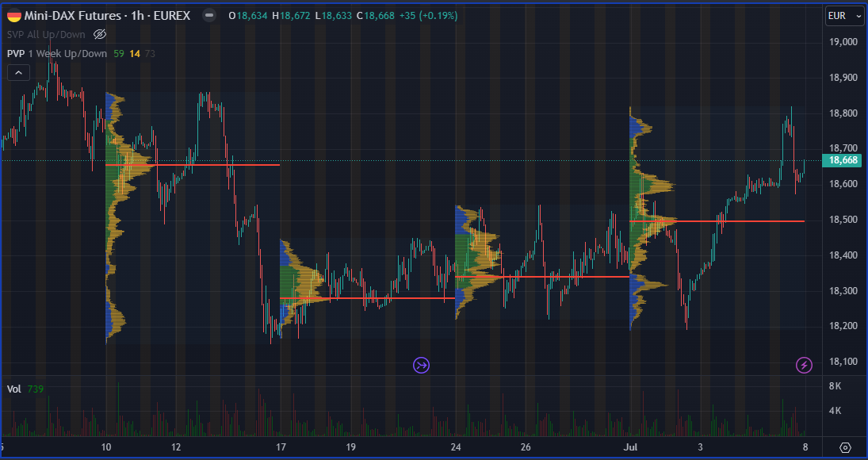Click the 18,100 price axis label
The image size is (868, 460).
[x=843, y=362]
